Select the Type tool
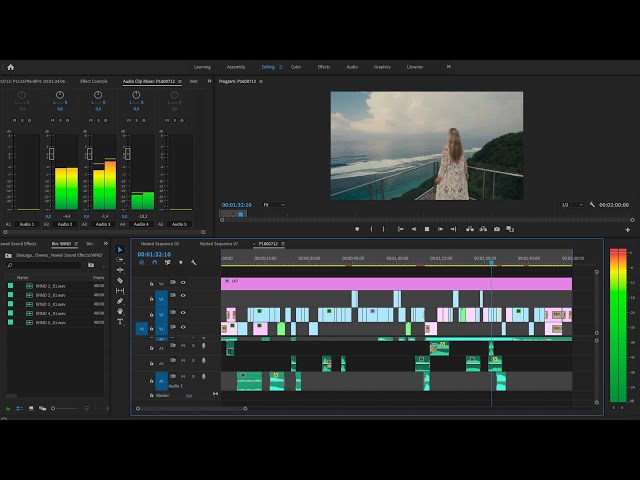The image size is (640, 480). click(x=120, y=322)
